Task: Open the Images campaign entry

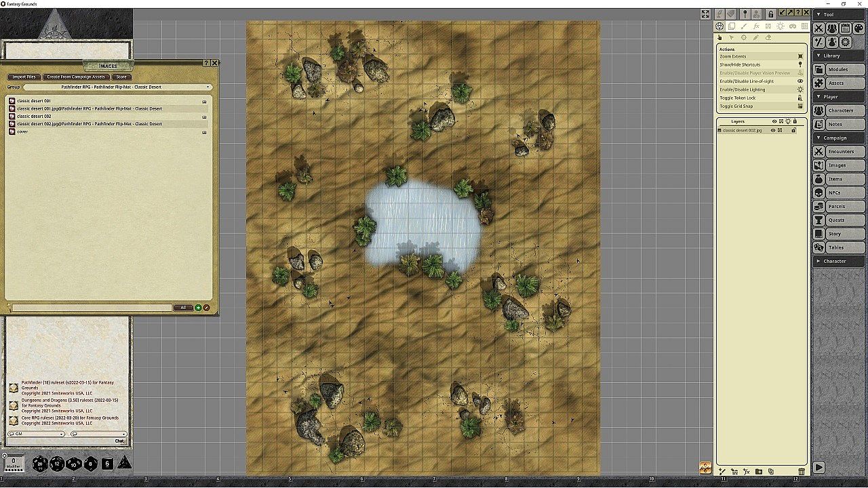Action: pyautogui.click(x=846, y=165)
